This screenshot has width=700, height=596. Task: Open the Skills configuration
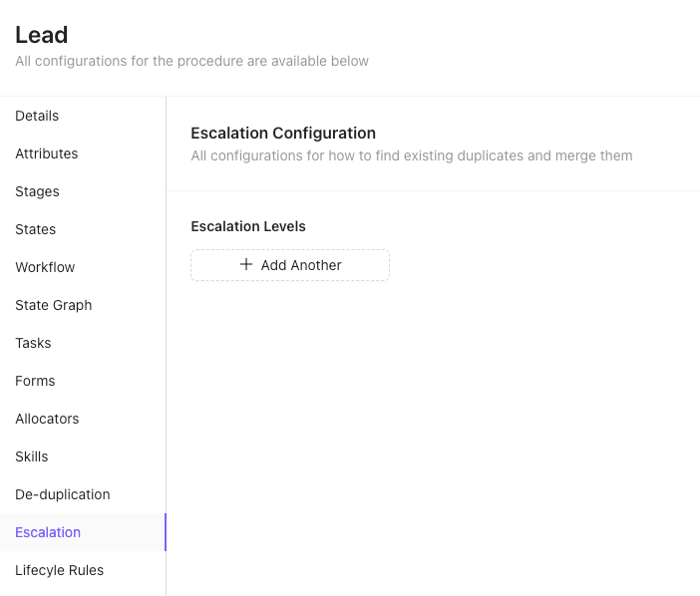pos(83,456)
